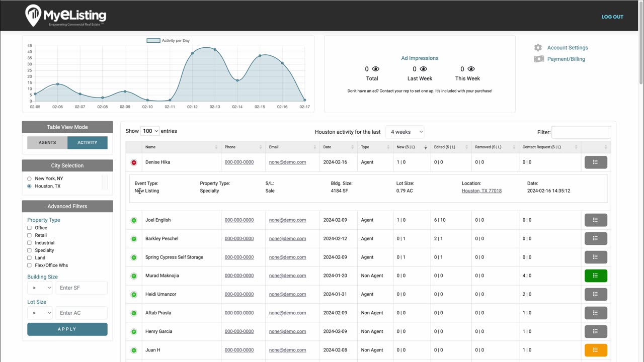Sort table by Phone column
Viewport: 644px width, 362px height.
pyautogui.click(x=243, y=147)
